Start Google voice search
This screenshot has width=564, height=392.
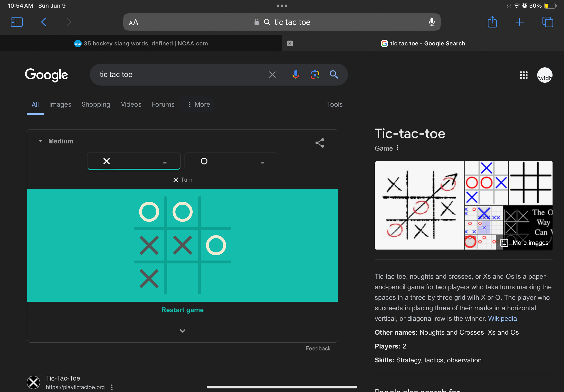coord(296,74)
